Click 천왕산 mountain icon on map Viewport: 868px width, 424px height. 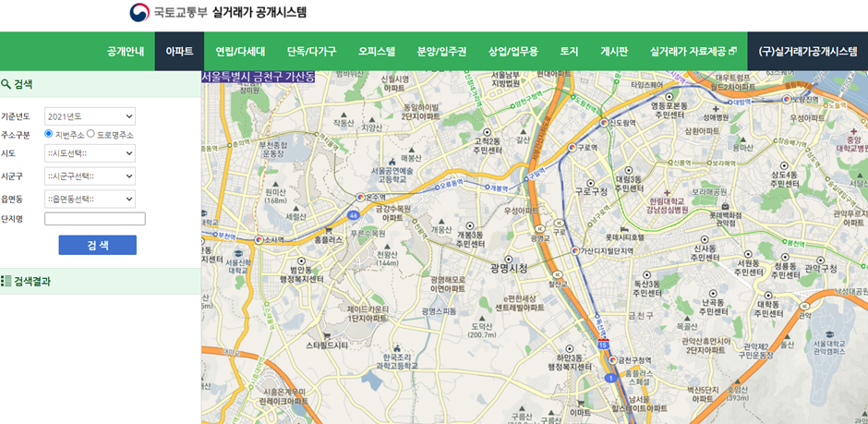coord(387,246)
